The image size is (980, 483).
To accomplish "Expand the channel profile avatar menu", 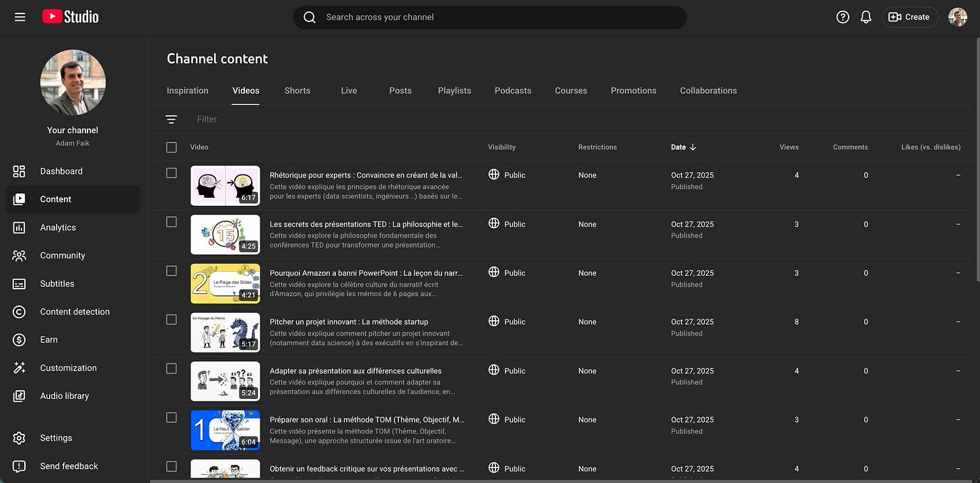I will click(957, 17).
